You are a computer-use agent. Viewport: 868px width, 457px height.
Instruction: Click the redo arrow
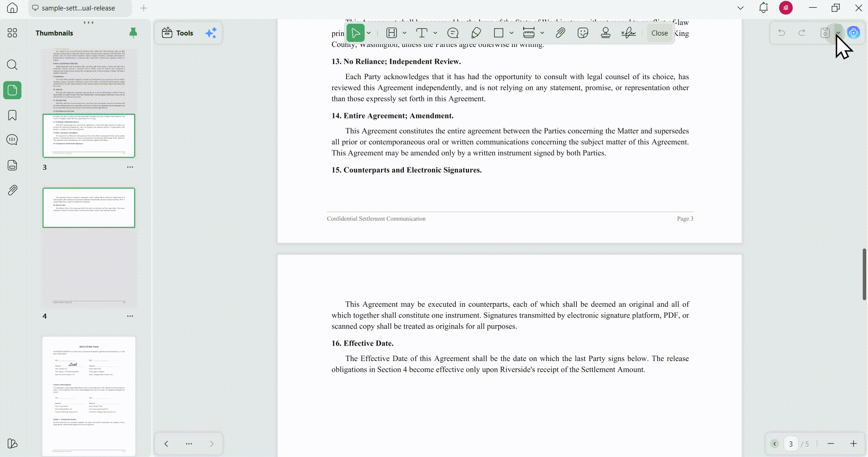(x=802, y=33)
